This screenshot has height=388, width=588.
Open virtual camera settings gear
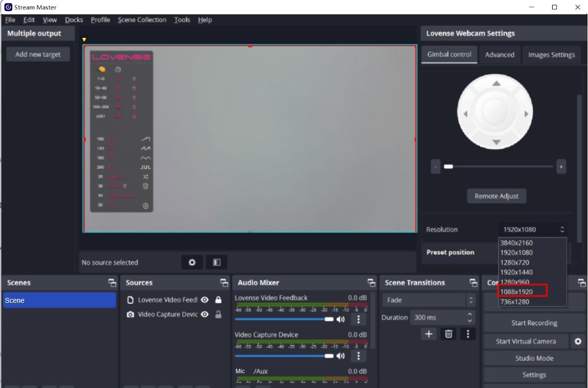tap(578, 341)
